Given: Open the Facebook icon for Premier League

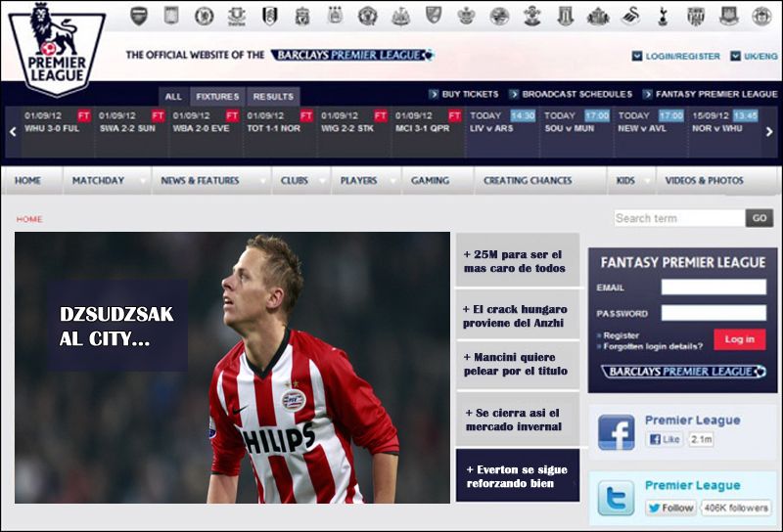Looking at the screenshot, I should coord(617,432).
